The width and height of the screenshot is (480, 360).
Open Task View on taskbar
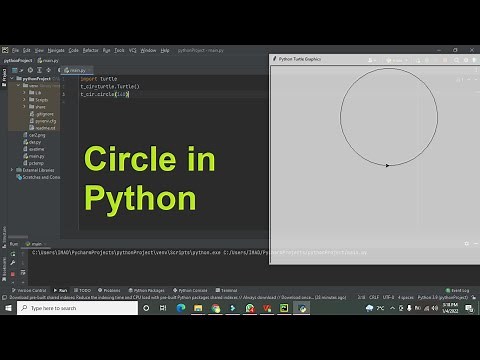click(163, 308)
